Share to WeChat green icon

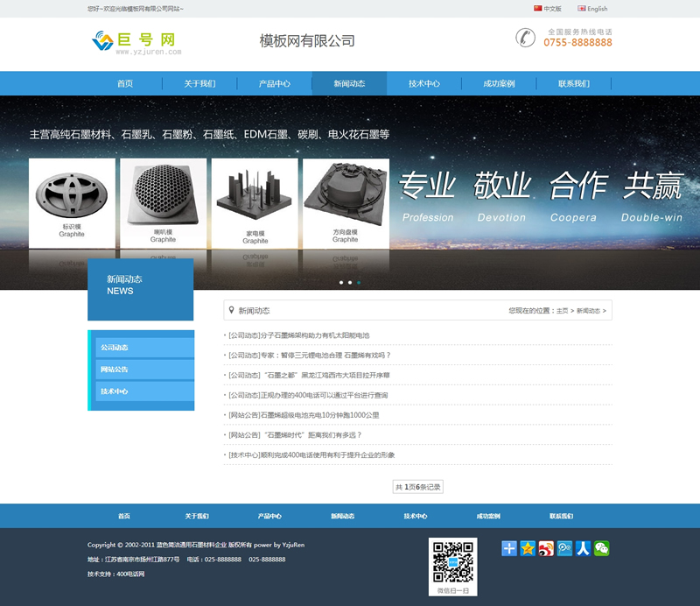[601, 548]
